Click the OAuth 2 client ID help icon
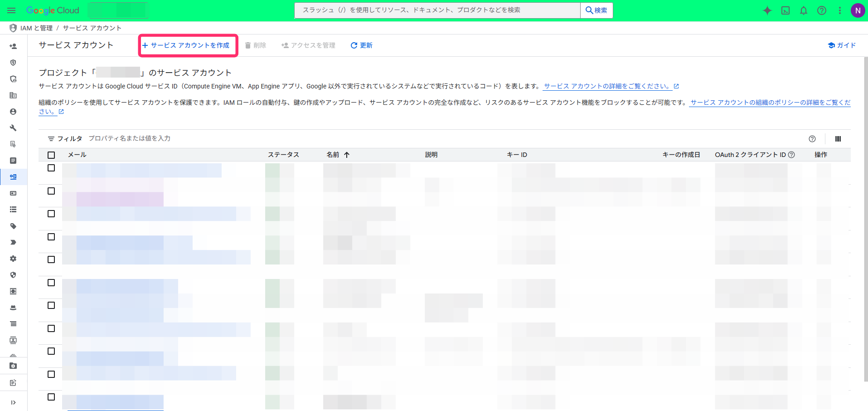Screen dimensions: 868x411 [791, 155]
